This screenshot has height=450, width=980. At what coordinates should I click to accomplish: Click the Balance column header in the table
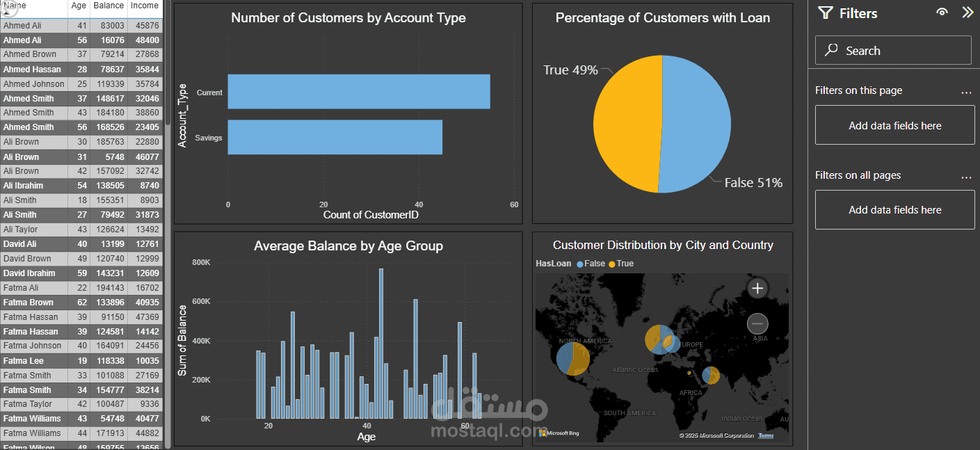pos(109,6)
